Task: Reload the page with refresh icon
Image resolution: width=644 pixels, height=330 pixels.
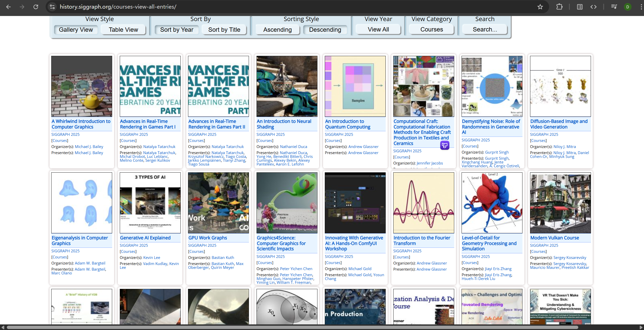Action: tap(36, 7)
